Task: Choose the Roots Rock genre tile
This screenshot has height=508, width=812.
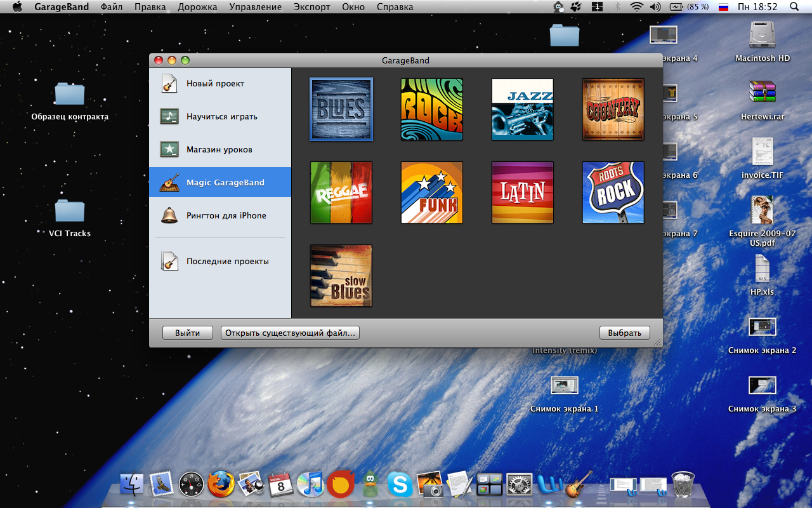Action: pos(613,192)
